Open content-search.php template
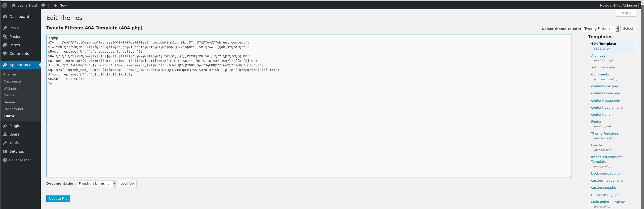The width and height of the screenshot is (644, 209). (607, 108)
